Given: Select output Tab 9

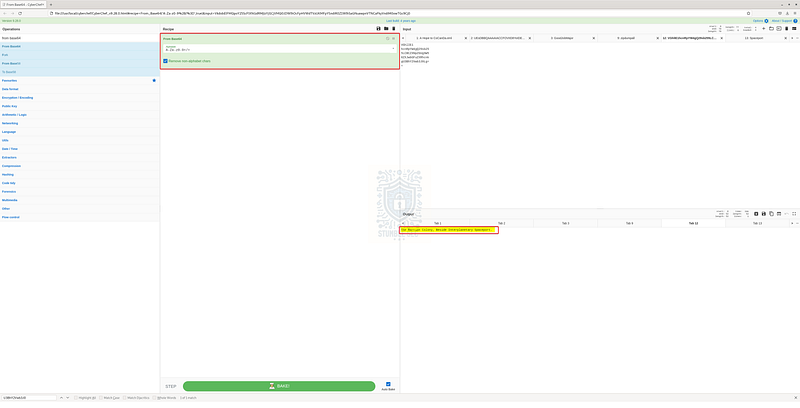Looking at the screenshot, I should 629,223.
